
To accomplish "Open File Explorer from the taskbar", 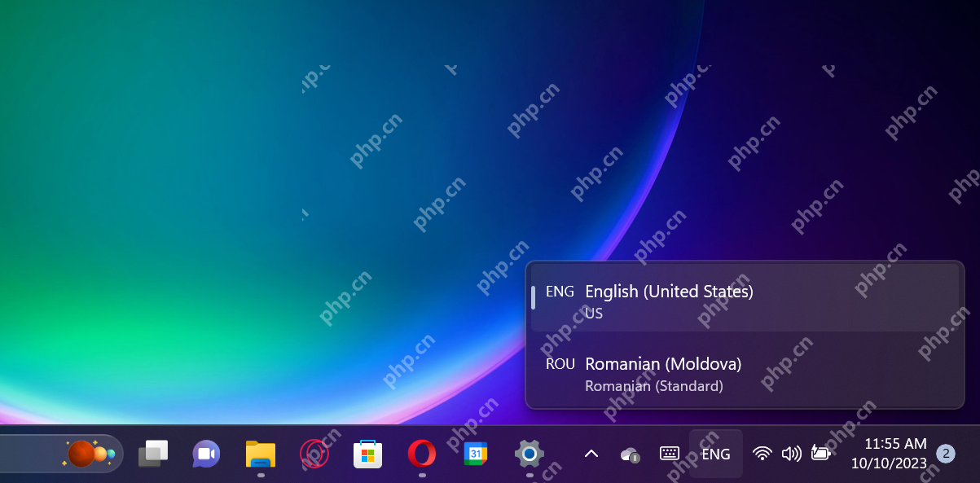I will click(260, 454).
